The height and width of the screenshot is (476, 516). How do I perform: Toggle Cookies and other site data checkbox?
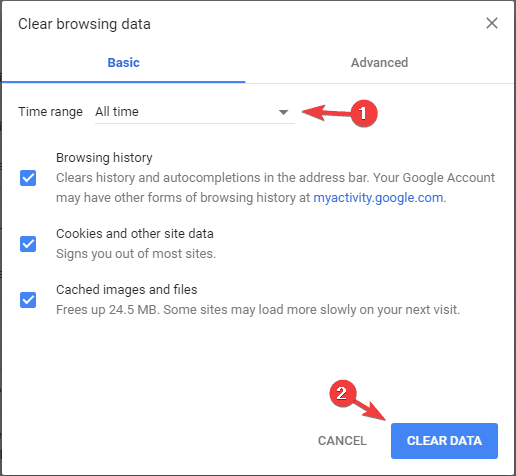tap(28, 244)
